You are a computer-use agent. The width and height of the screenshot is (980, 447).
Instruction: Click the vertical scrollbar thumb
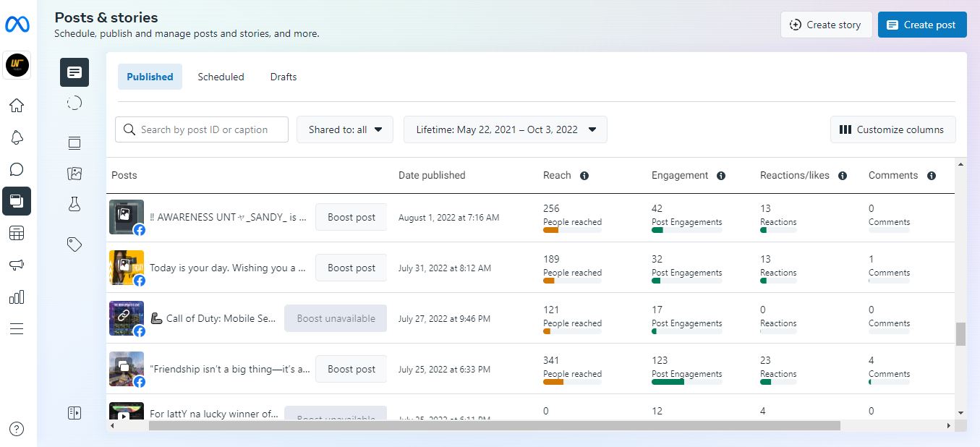[x=960, y=334]
